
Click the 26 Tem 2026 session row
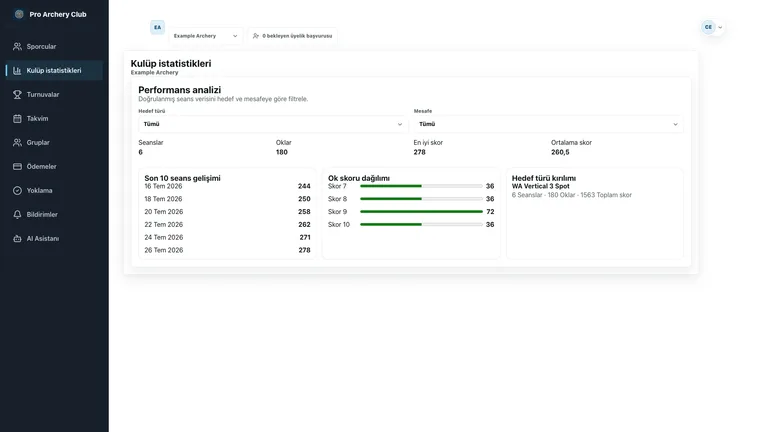[227, 250]
